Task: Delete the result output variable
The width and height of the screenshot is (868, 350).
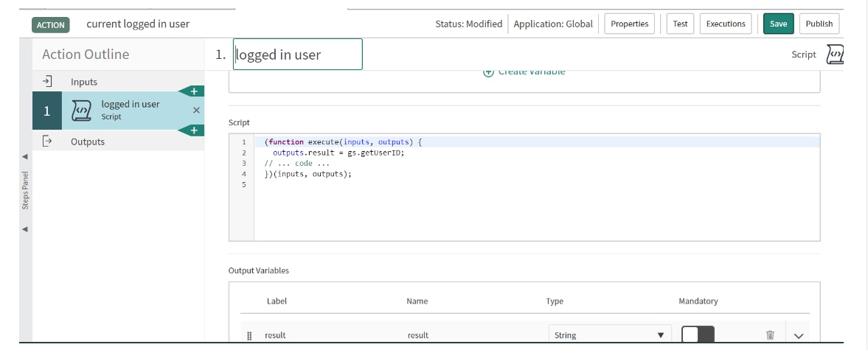Action: 770,335
